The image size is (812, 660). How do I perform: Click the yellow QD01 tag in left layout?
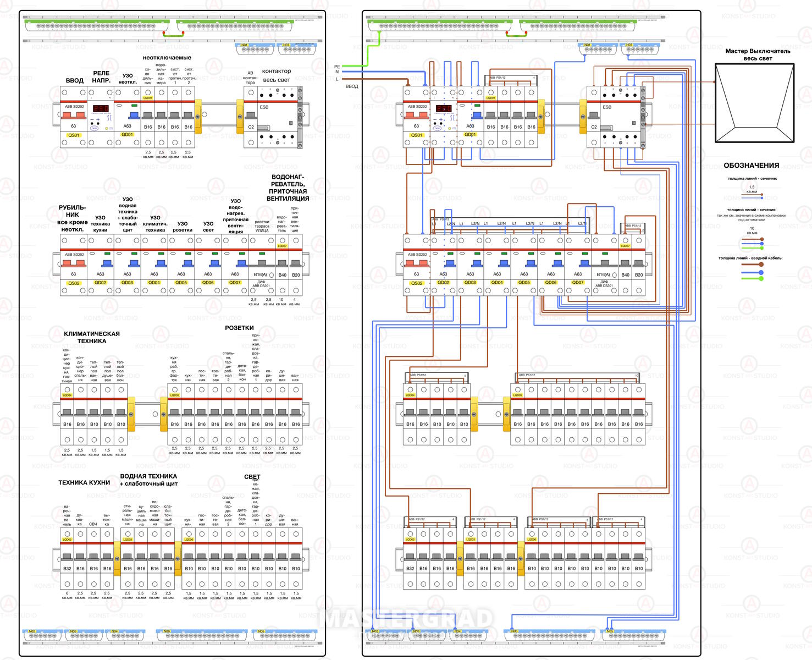(x=127, y=134)
